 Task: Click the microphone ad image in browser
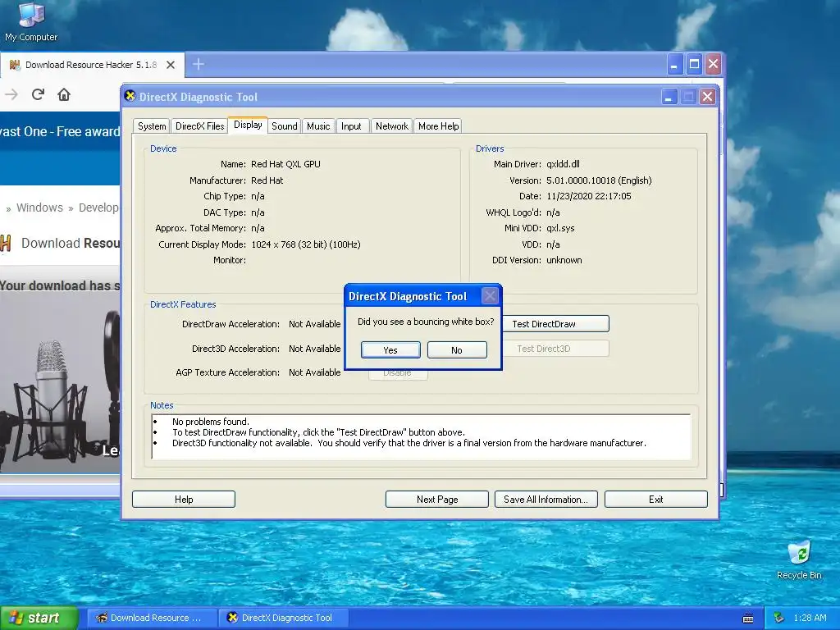59,383
